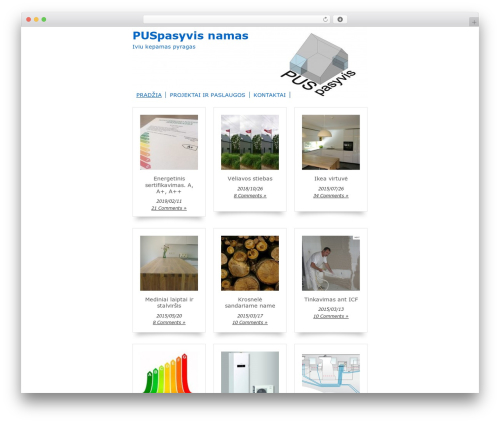
Task: Open the wooden countertop thumbnail
Action: pos(169,263)
